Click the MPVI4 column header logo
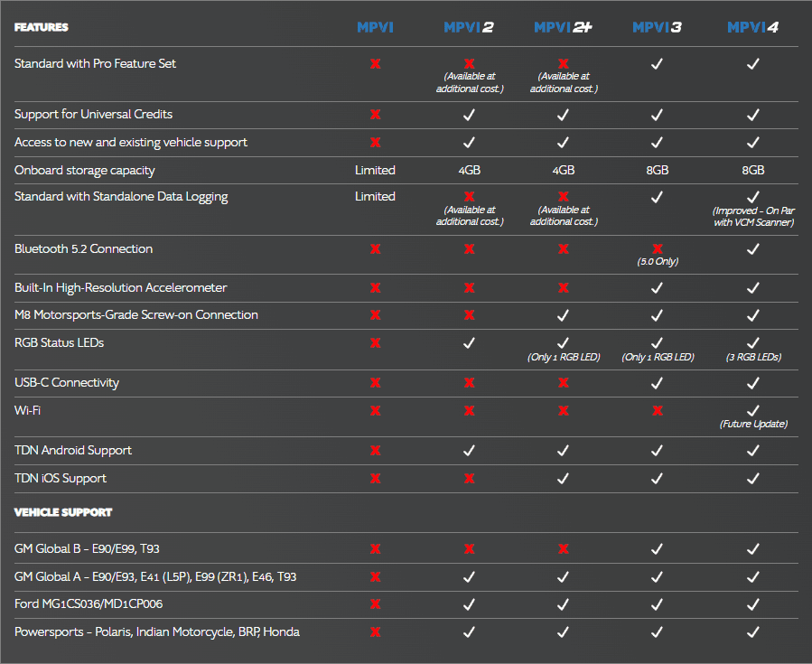The image size is (812, 664). [x=752, y=28]
